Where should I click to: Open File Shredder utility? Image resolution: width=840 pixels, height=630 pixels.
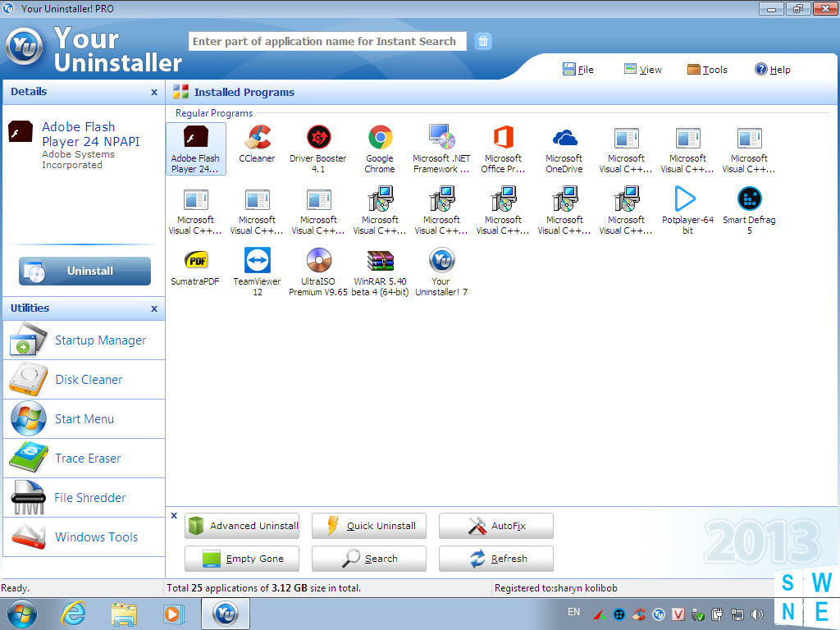[x=84, y=498]
